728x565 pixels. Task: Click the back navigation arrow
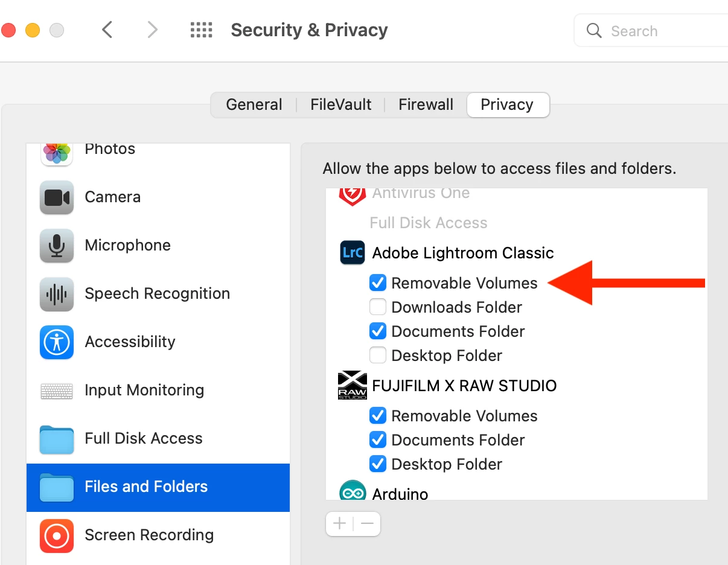point(107,30)
